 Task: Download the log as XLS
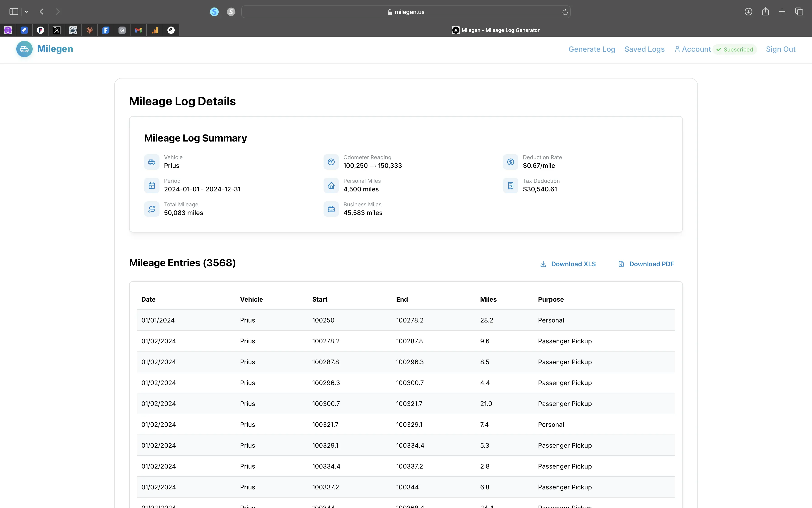pos(568,264)
